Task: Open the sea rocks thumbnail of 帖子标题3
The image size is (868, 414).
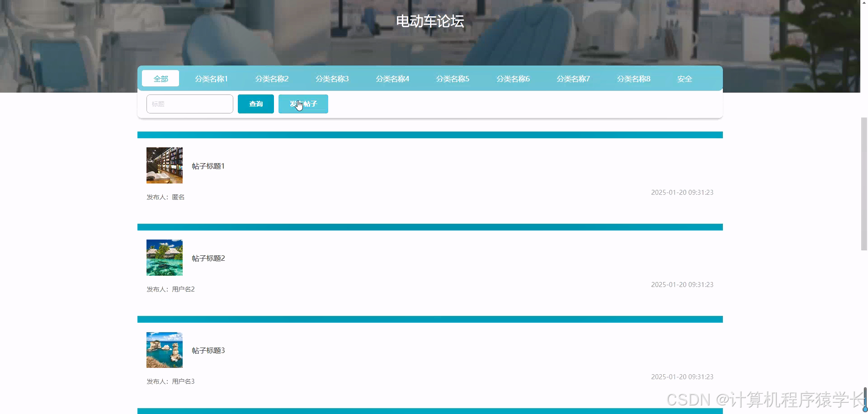Action: coord(165,350)
